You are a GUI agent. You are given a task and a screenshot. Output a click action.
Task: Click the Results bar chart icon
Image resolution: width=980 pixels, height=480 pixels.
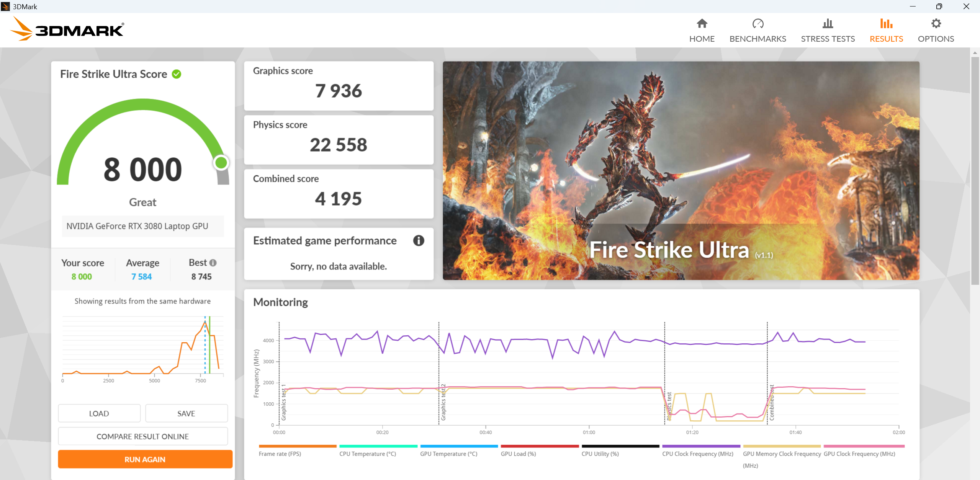[886, 24]
